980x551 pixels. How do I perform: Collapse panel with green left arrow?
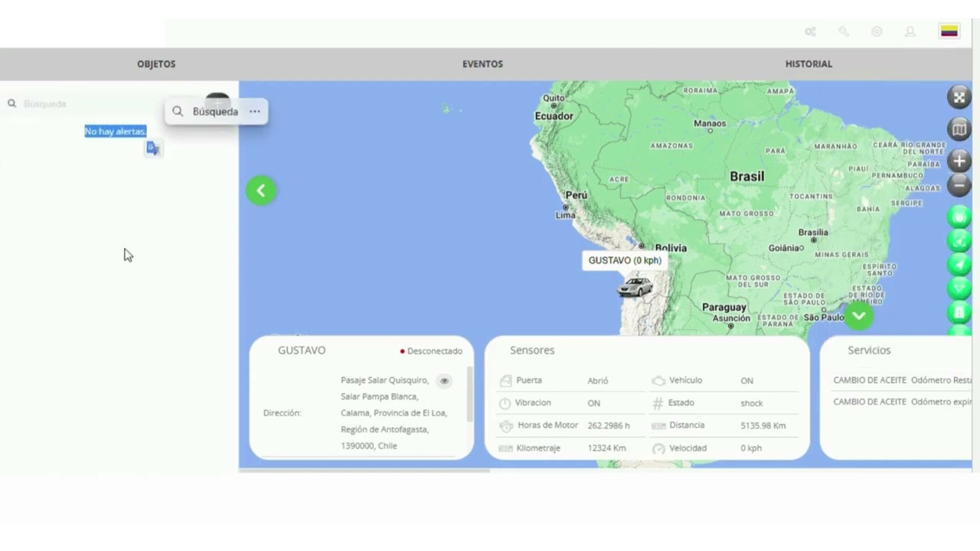261,191
